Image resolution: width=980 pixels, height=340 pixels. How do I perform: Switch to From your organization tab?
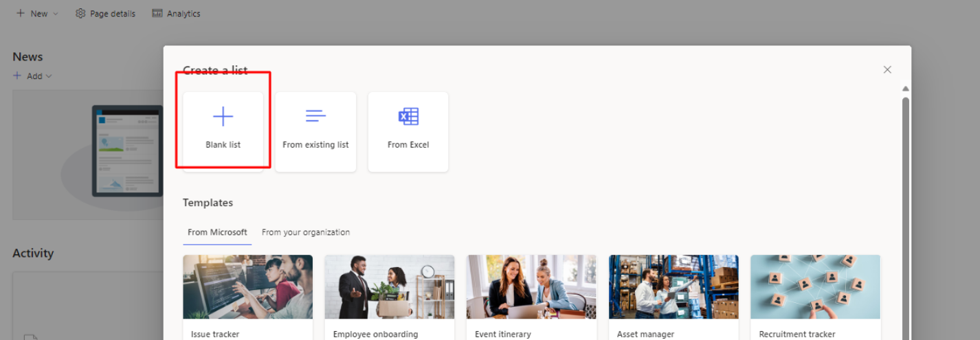coord(306,232)
